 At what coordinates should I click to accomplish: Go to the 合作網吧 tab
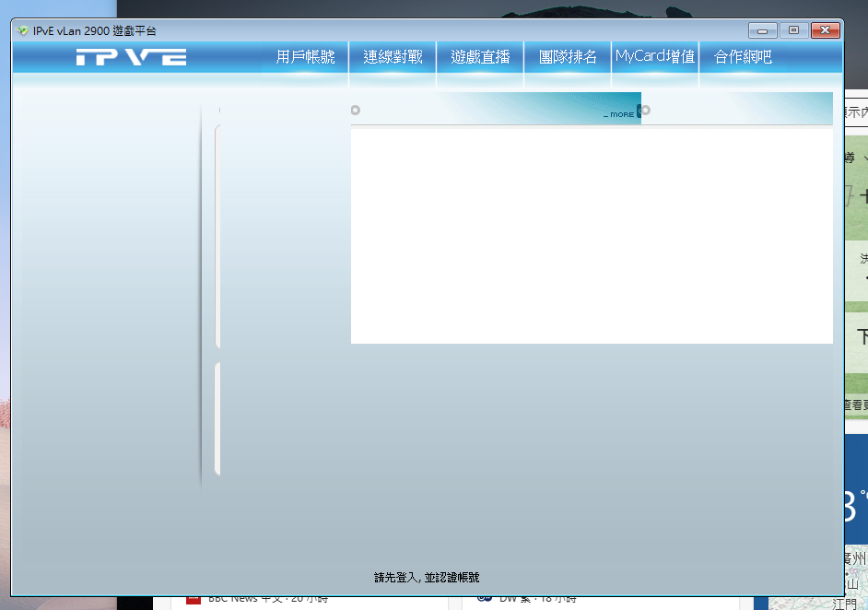click(x=743, y=57)
